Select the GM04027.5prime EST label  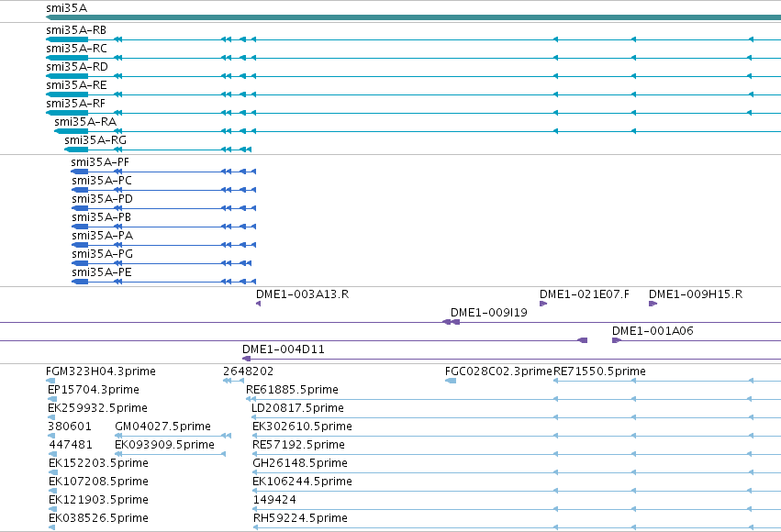point(162,427)
